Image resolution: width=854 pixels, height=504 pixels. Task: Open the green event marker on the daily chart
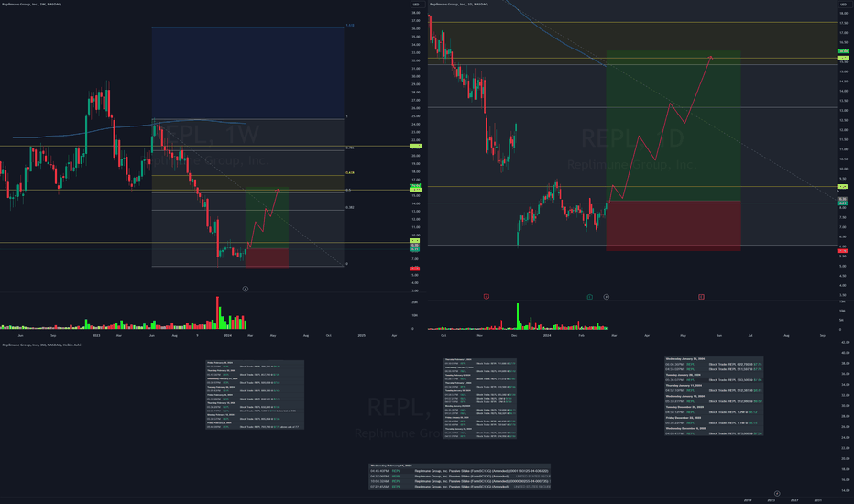coord(589,297)
